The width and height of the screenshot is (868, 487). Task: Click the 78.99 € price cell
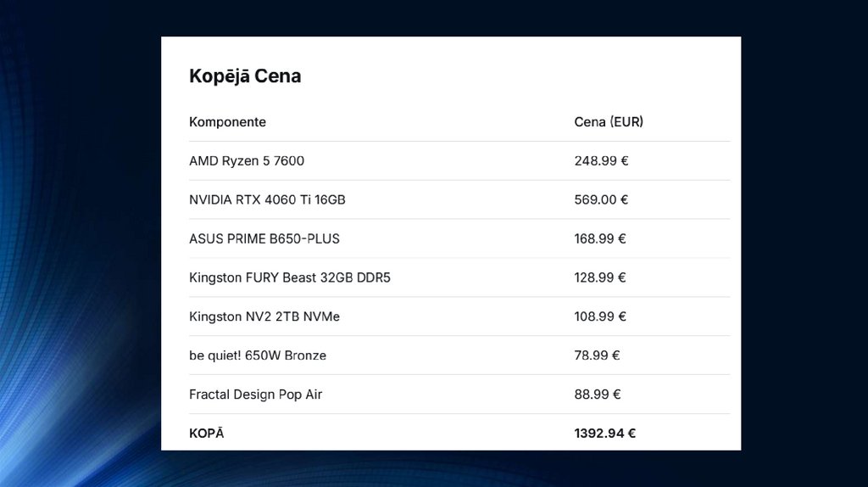[x=597, y=355]
